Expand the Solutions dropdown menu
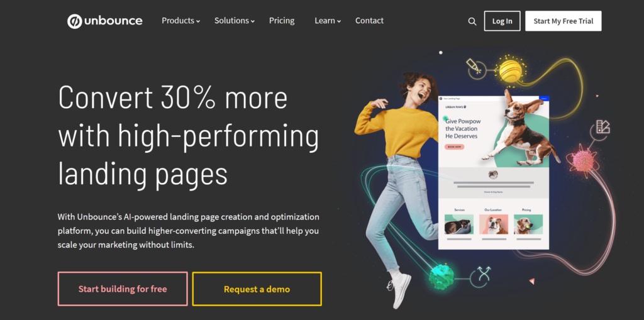This screenshot has width=644, height=320. (235, 21)
